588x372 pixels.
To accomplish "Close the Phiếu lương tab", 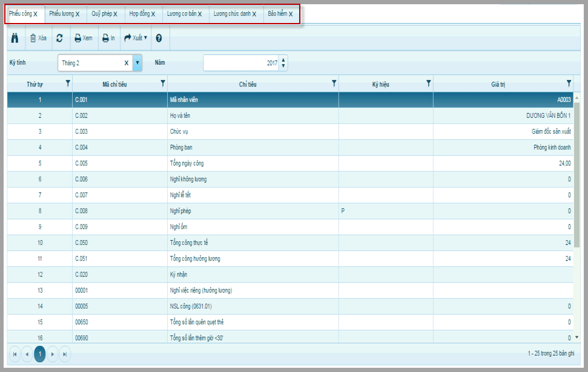I will tap(78, 14).
